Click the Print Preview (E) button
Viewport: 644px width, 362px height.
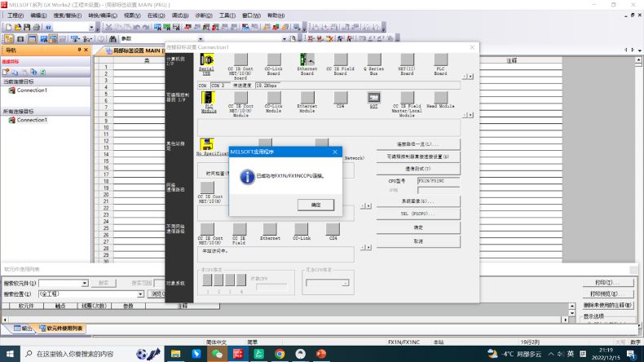pos(608,294)
